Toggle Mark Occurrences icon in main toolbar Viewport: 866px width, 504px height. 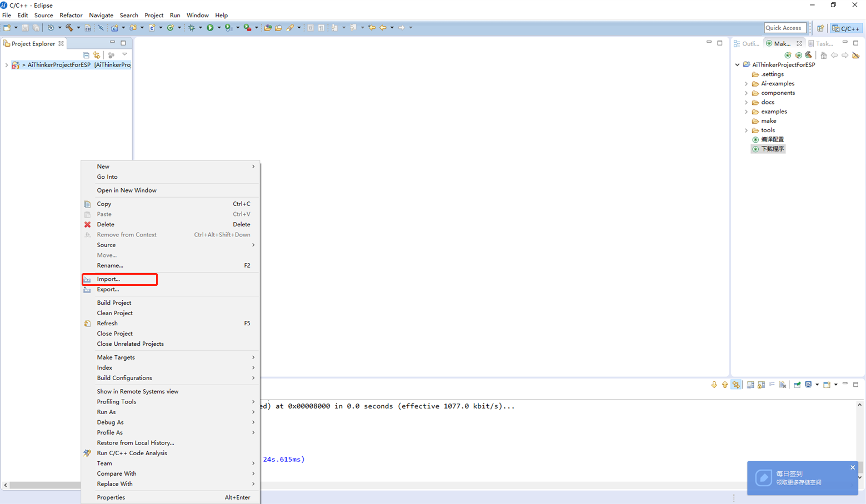[x=311, y=27]
